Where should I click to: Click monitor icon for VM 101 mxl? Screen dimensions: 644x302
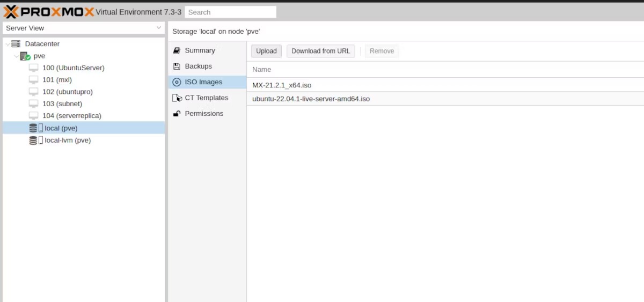[x=34, y=80]
